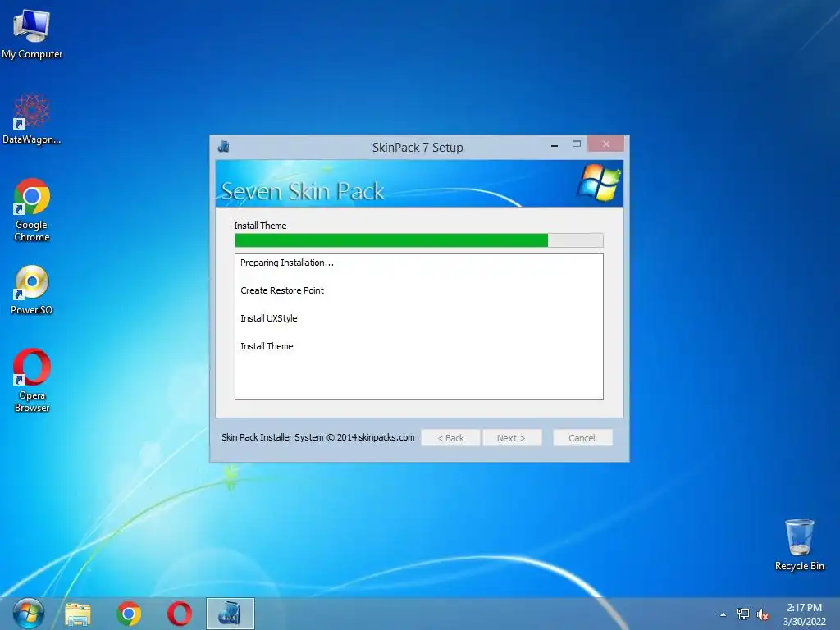The height and width of the screenshot is (630, 840).
Task: Open network status tray icon
Action: tap(742, 614)
